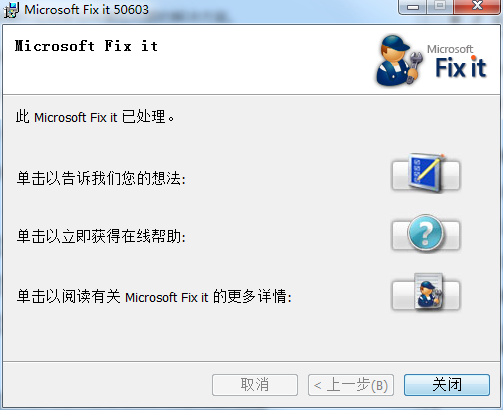Image resolution: width=503 pixels, height=410 pixels.
Task: Click the grayed-out 取消 button
Action: click(x=255, y=385)
